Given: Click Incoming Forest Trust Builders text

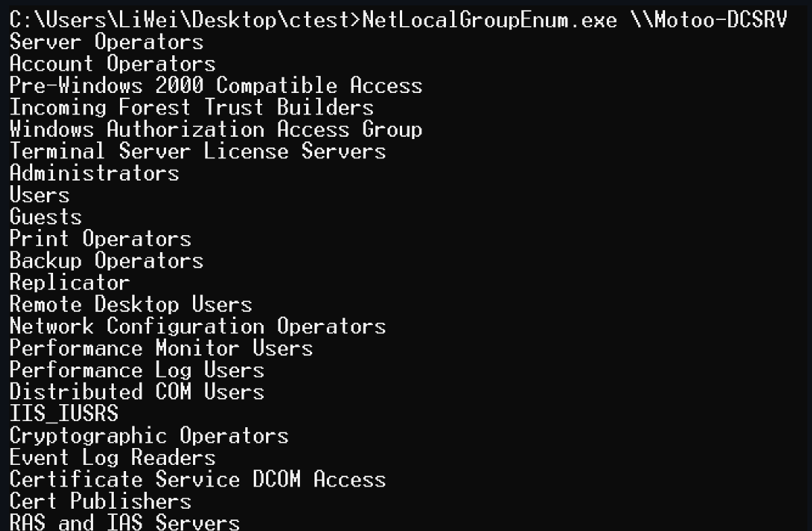Looking at the screenshot, I should coord(191,107).
